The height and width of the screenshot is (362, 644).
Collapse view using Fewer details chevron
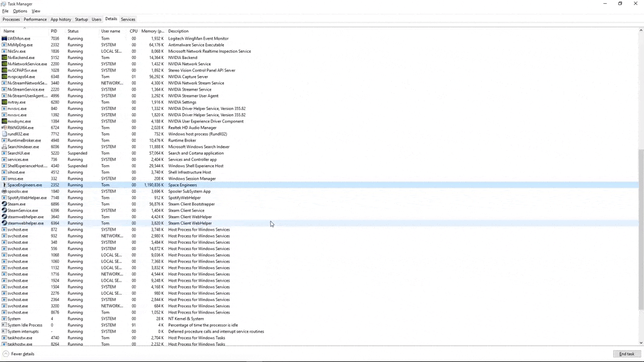click(6, 354)
